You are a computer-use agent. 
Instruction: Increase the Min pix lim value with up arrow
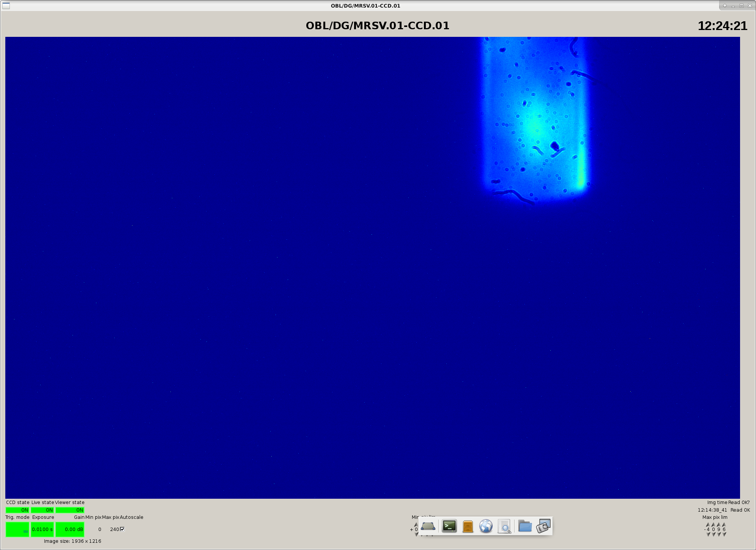(416, 525)
